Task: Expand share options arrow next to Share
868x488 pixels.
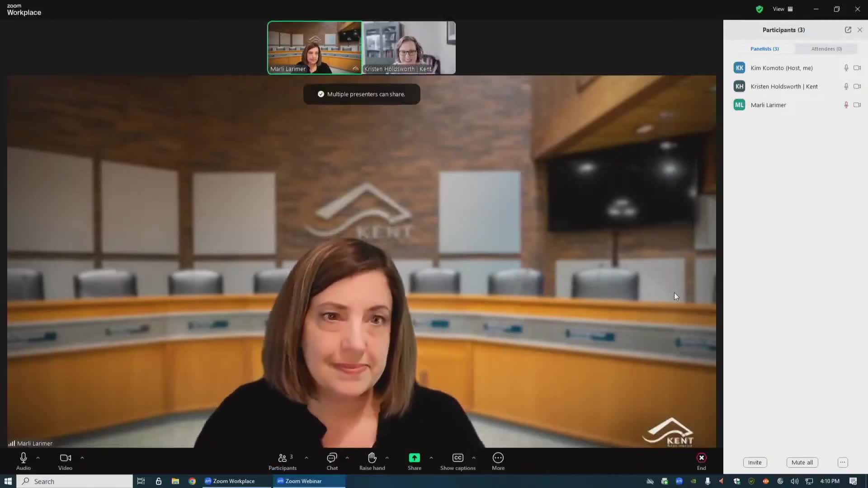Action: [x=431, y=458]
